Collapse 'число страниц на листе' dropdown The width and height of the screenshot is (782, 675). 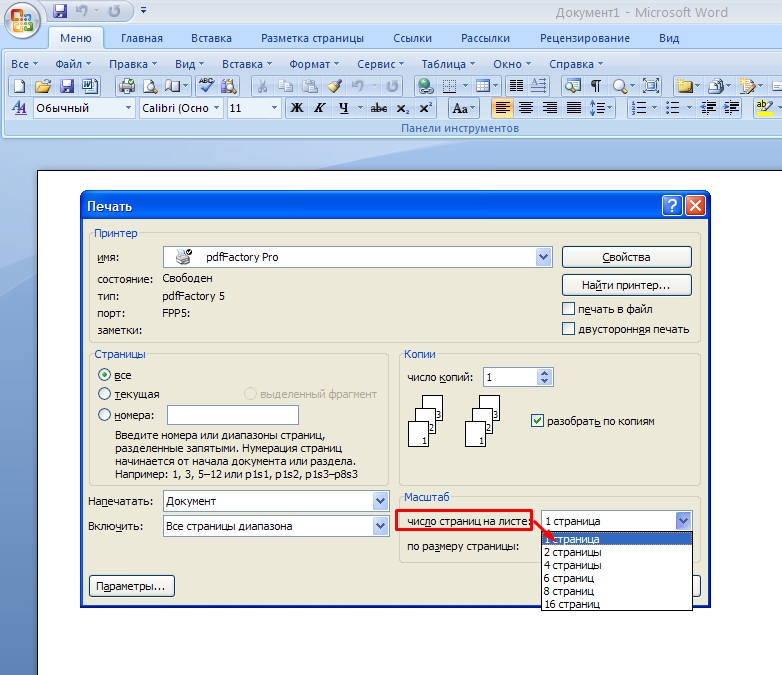point(683,521)
